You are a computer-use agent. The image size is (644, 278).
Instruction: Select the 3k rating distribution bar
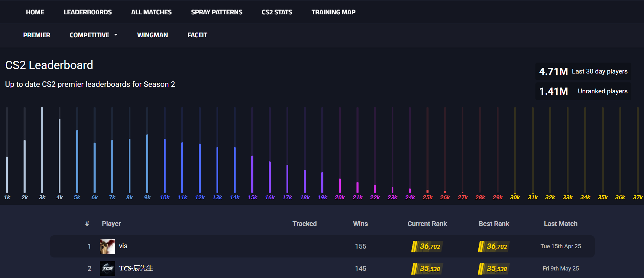42,150
